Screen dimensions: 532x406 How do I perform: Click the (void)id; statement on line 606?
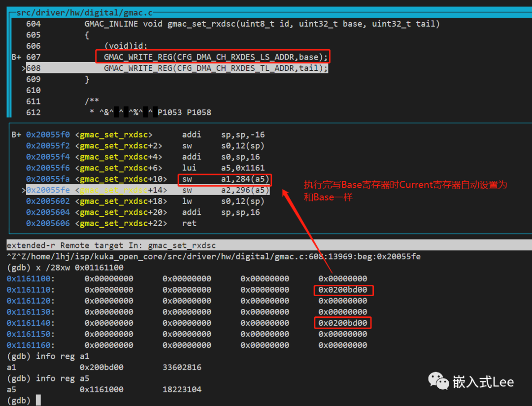(126, 46)
